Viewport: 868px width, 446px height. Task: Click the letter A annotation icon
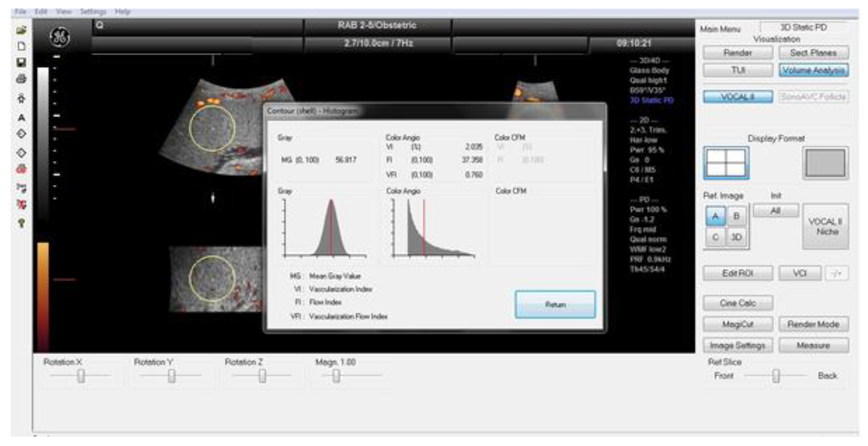pyautogui.click(x=21, y=117)
